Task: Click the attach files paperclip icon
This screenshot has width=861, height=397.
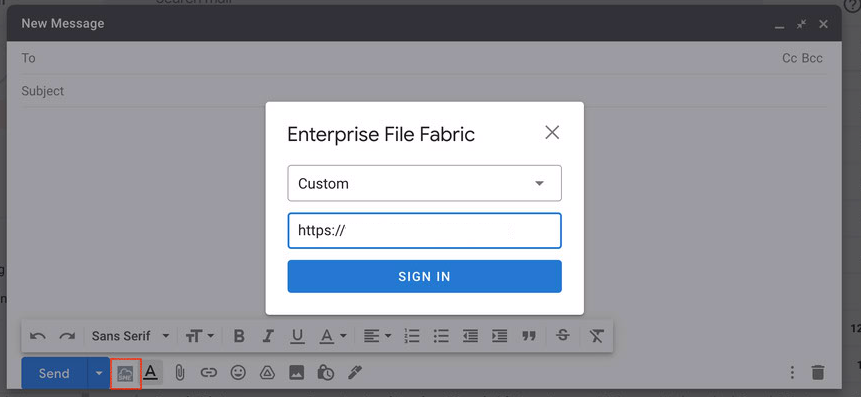Action: pyautogui.click(x=180, y=373)
